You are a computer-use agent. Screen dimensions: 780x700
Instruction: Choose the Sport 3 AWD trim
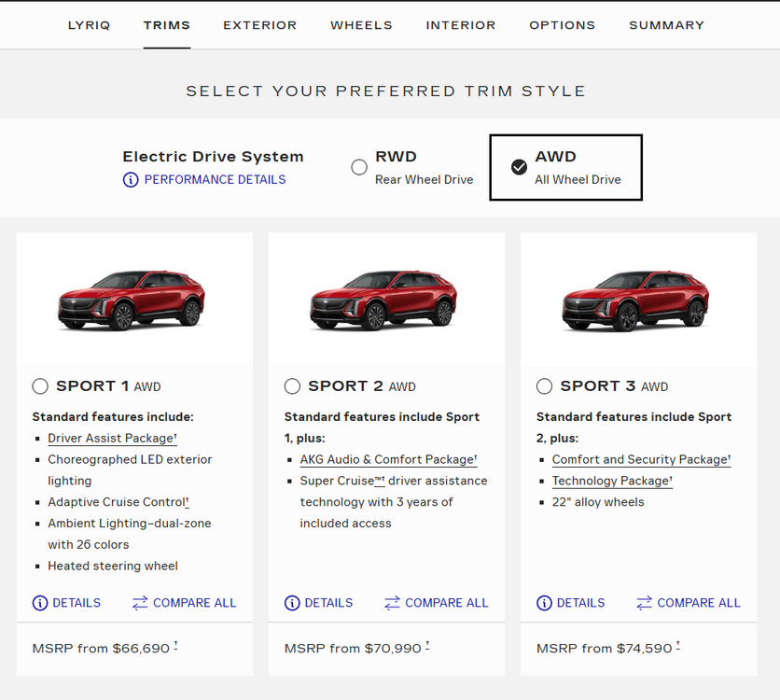point(544,386)
